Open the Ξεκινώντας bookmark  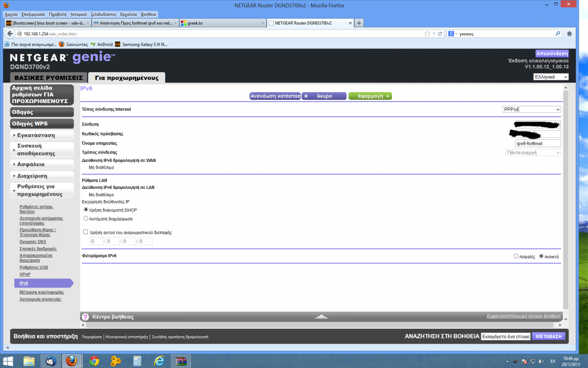pyautogui.click(x=73, y=44)
